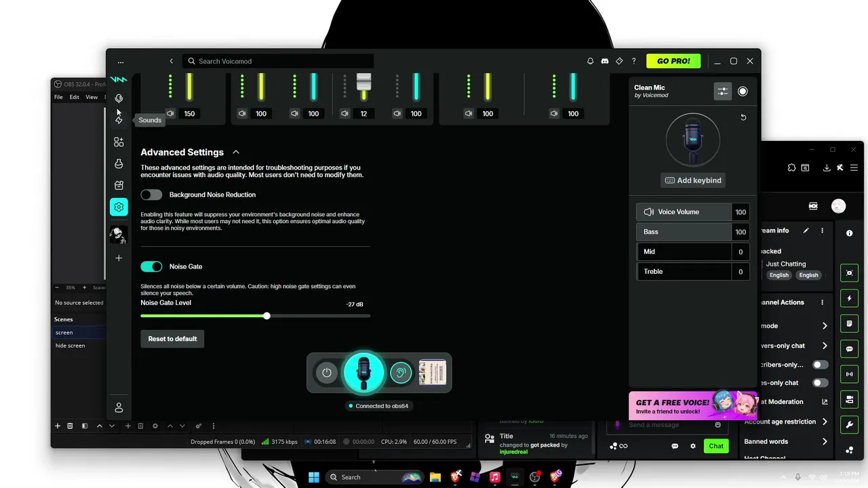868x488 pixels.
Task: Toggle the large microphone button in bottom bar
Action: (x=363, y=373)
